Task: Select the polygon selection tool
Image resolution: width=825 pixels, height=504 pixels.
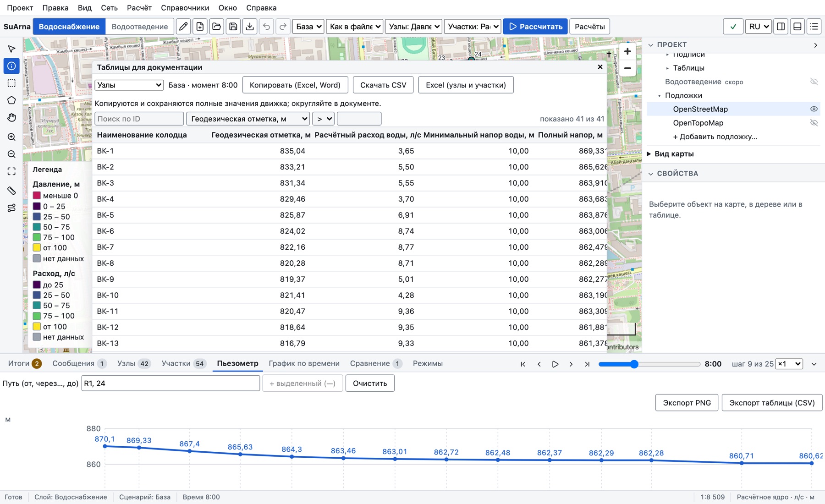Action: pyautogui.click(x=11, y=100)
